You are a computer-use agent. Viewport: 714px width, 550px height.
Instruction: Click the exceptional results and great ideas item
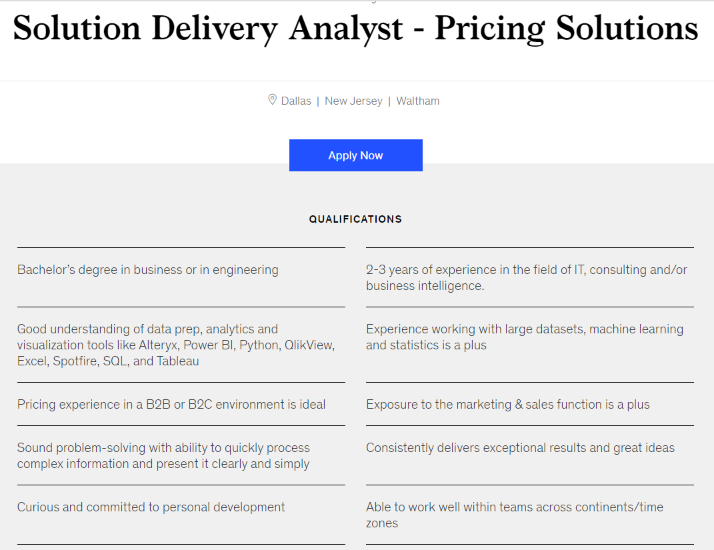(x=520, y=448)
